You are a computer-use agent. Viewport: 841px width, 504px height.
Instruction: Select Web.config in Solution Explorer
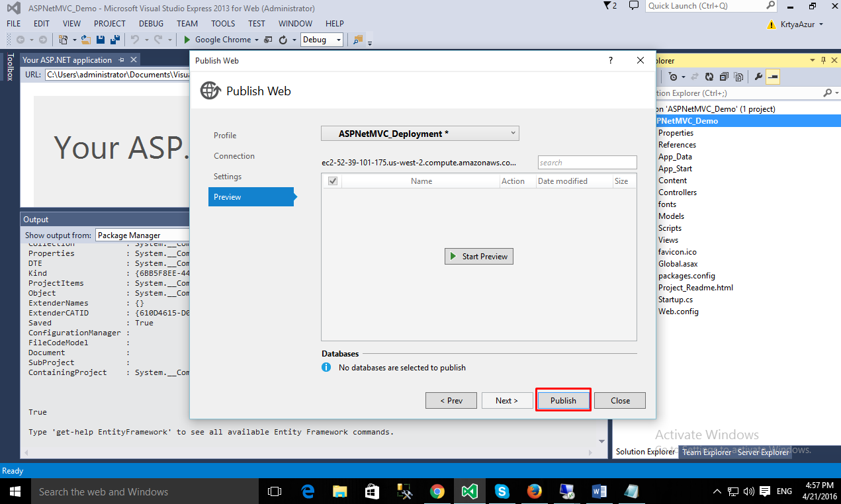[678, 312]
